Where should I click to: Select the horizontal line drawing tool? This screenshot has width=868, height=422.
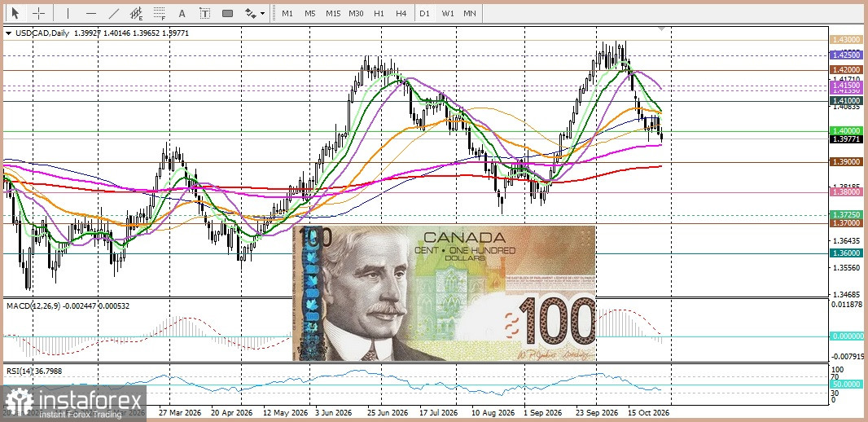click(91, 13)
